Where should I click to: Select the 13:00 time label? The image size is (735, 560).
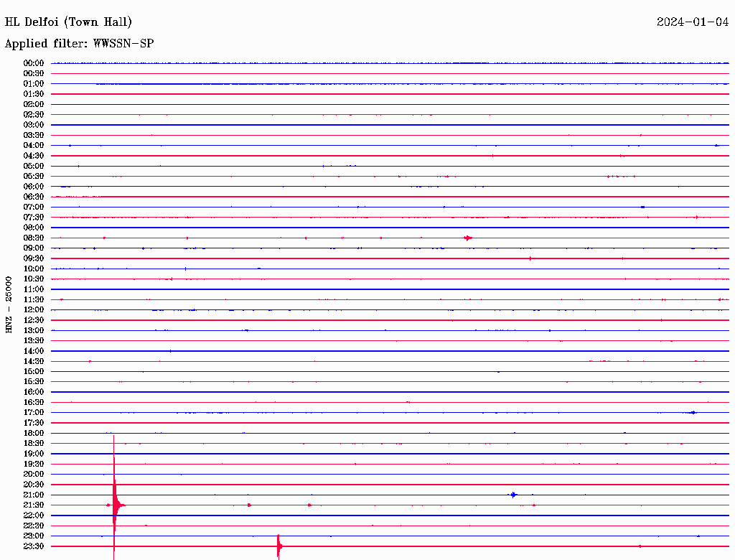(34, 330)
